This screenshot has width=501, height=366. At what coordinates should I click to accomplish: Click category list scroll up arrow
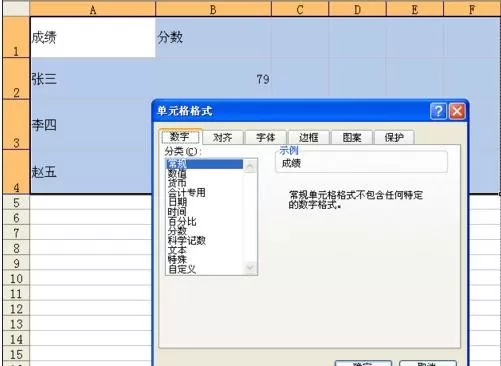[x=250, y=166]
